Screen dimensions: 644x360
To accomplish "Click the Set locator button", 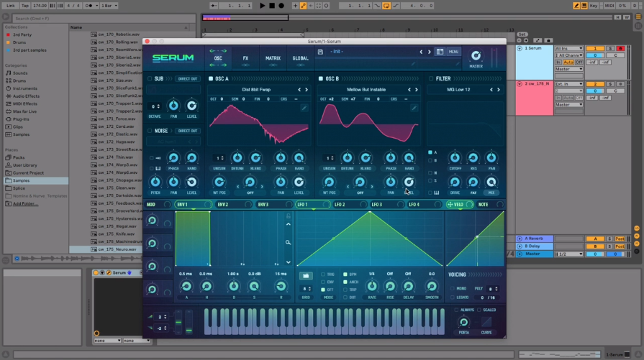I will pos(522,34).
